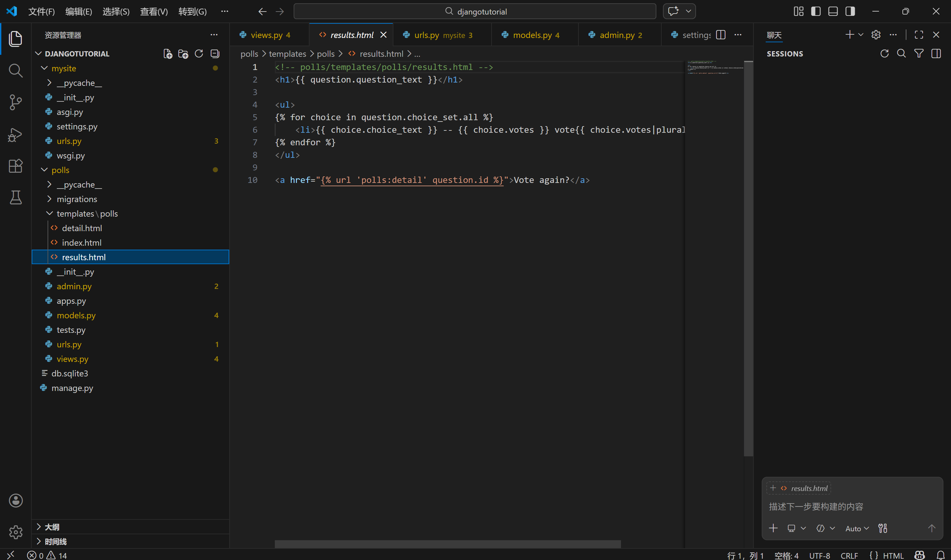This screenshot has height=560, width=951.
Task: Toggle the bottom panel visibility
Action: pos(833,11)
